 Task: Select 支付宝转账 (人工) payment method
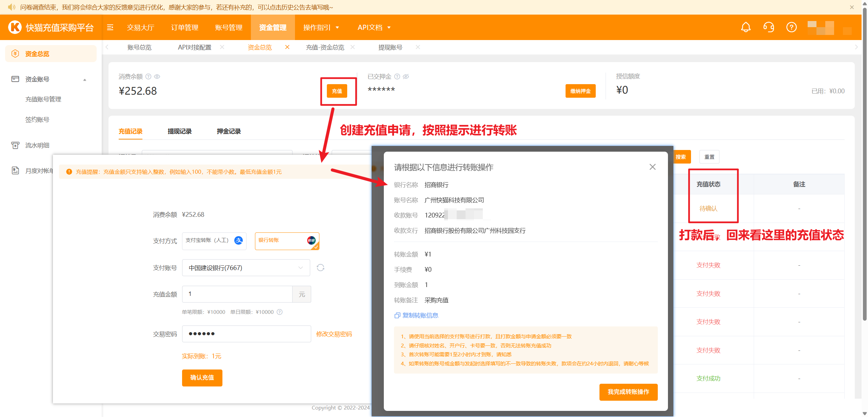[x=214, y=241]
